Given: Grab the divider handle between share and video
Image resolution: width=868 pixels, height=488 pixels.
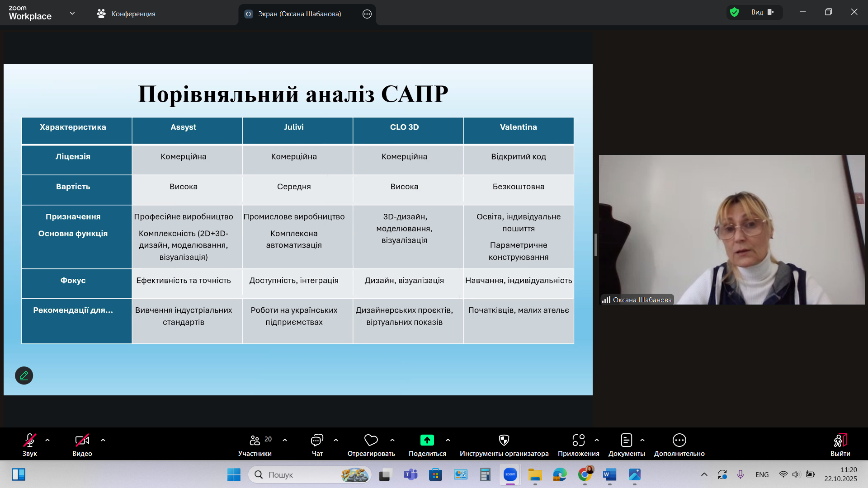Looking at the screenshot, I should 595,245.
